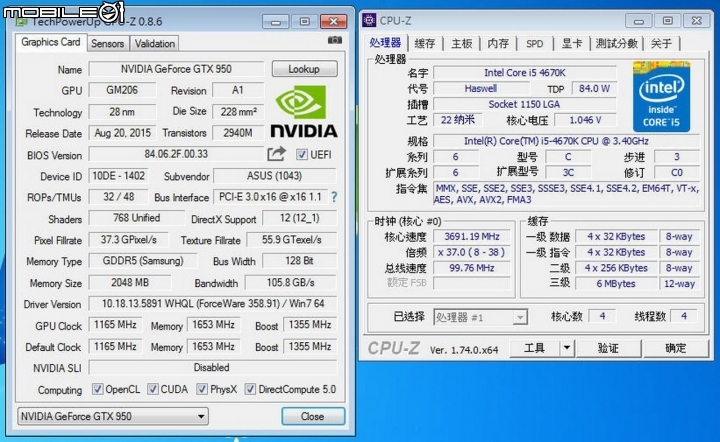Viewport: 720px width, 442px height.
Task: Click the Bandwidth 105.8 GB/s value
Action: tap(291, 282)
